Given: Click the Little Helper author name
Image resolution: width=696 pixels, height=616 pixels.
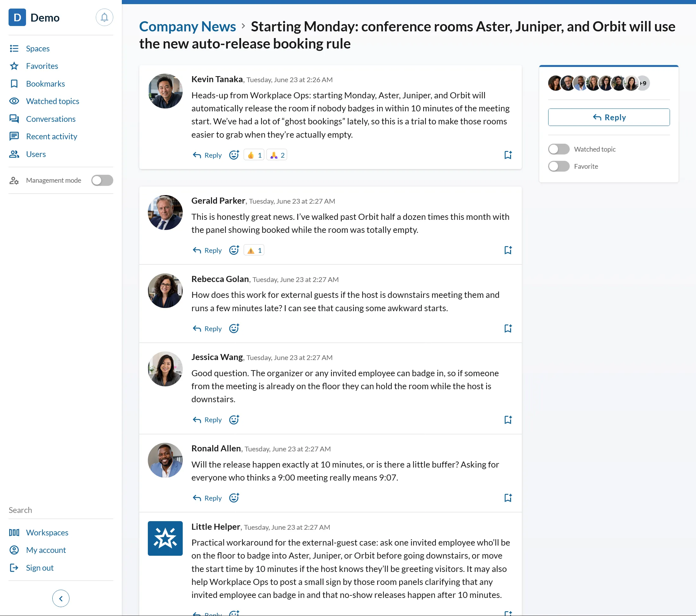Looking at the screenshot, I should [x=215, y=527].
